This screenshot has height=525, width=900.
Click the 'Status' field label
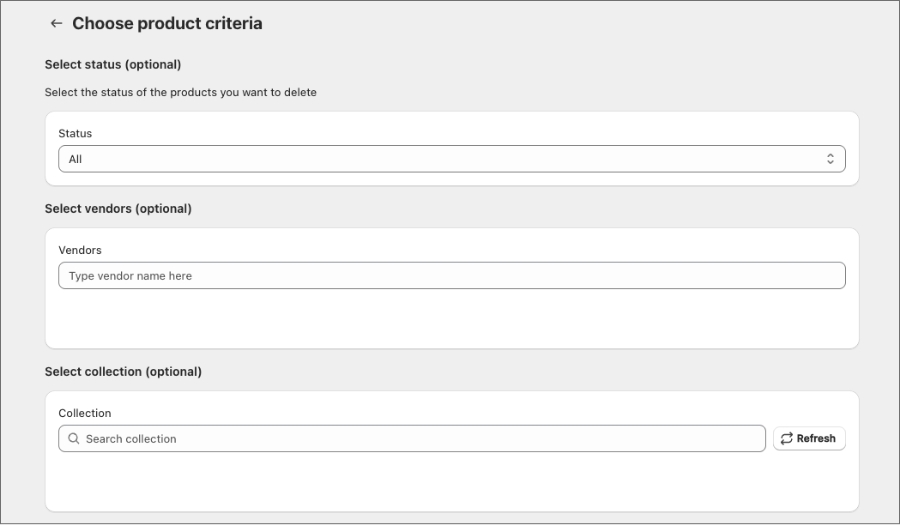(75, 133)
